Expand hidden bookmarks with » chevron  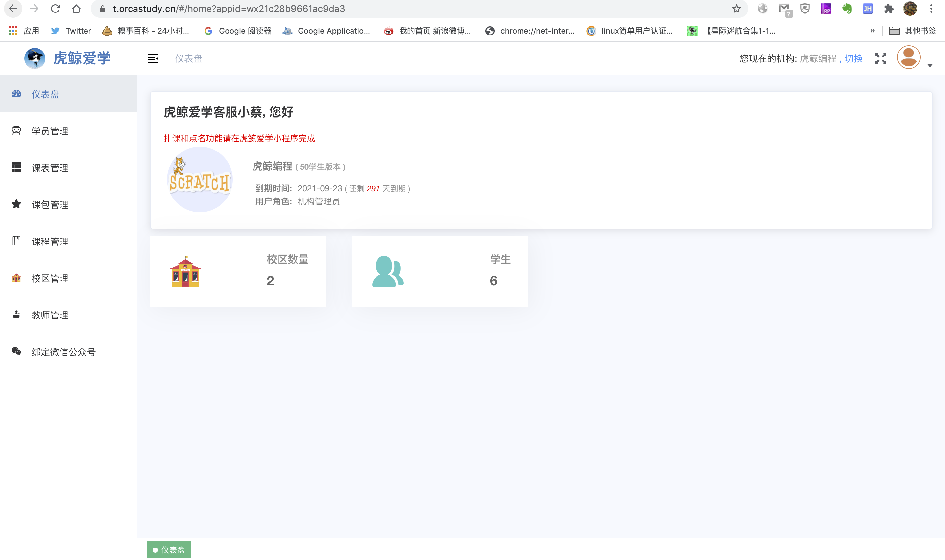[x=872, y=31]
